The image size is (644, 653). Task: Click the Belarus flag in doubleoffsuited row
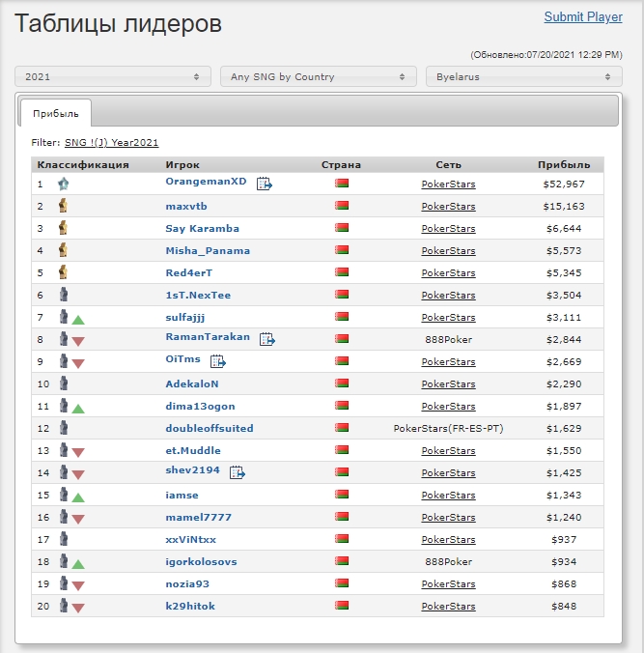point(342,427)
